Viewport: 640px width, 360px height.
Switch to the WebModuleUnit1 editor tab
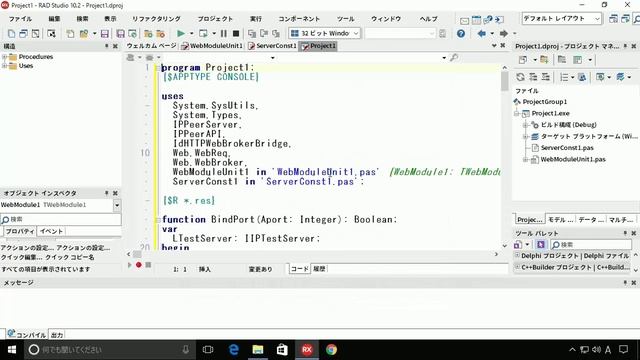212,46
